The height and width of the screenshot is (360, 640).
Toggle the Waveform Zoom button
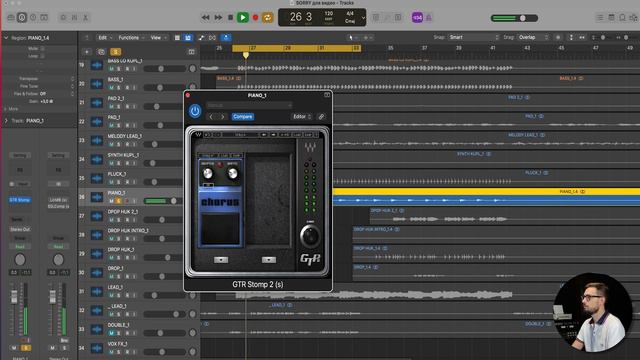tap(558, 38)
